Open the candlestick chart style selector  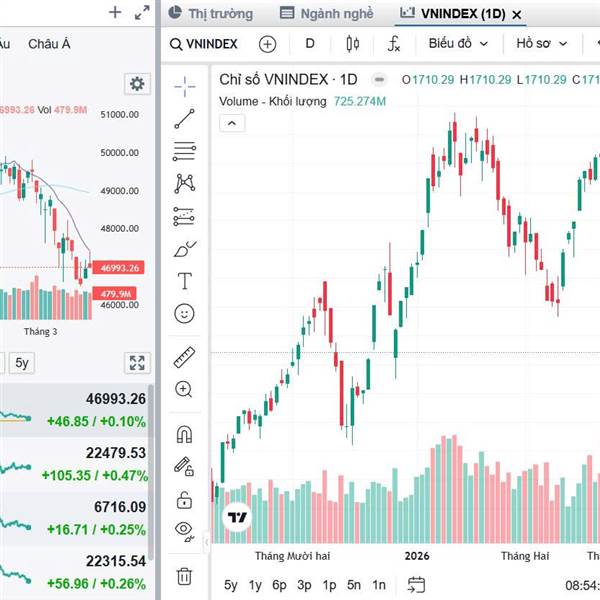click(351, 44)
